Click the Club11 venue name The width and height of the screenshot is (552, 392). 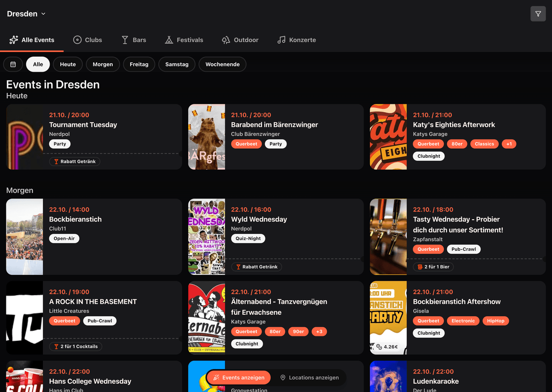click(58, 229)
